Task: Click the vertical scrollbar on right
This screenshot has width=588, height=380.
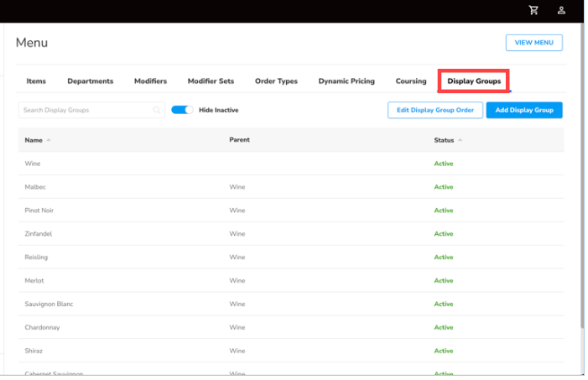Action: [582, 174]
